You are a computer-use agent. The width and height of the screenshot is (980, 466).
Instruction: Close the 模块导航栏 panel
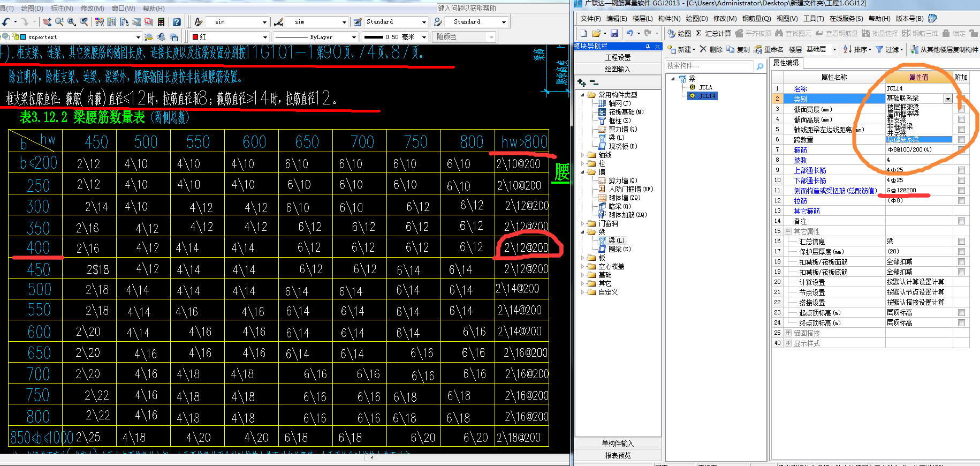click(x=658, y=47)
